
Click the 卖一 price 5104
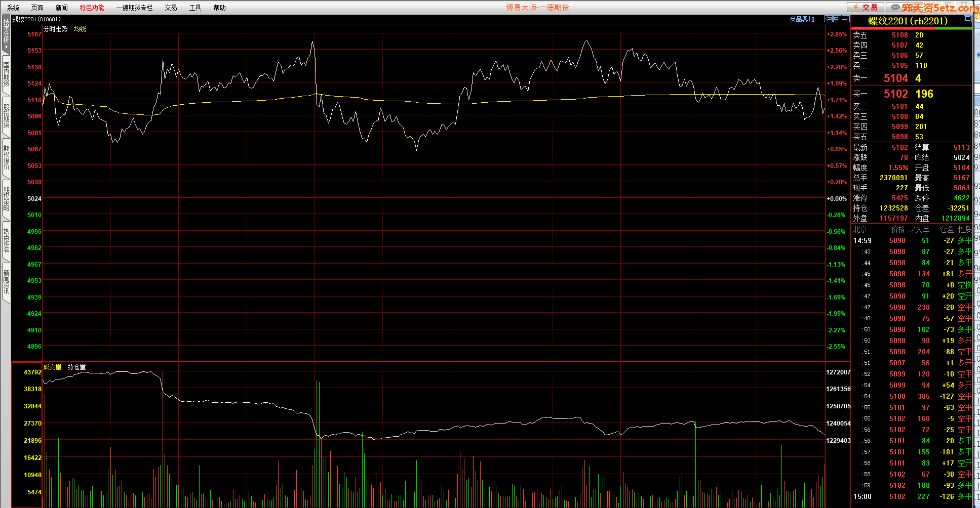(x=896, y=78)
